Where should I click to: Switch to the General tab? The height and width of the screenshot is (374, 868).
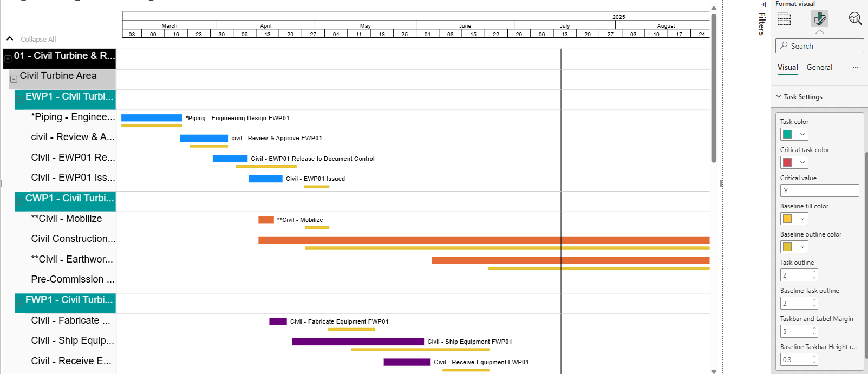tap(819, 67)
